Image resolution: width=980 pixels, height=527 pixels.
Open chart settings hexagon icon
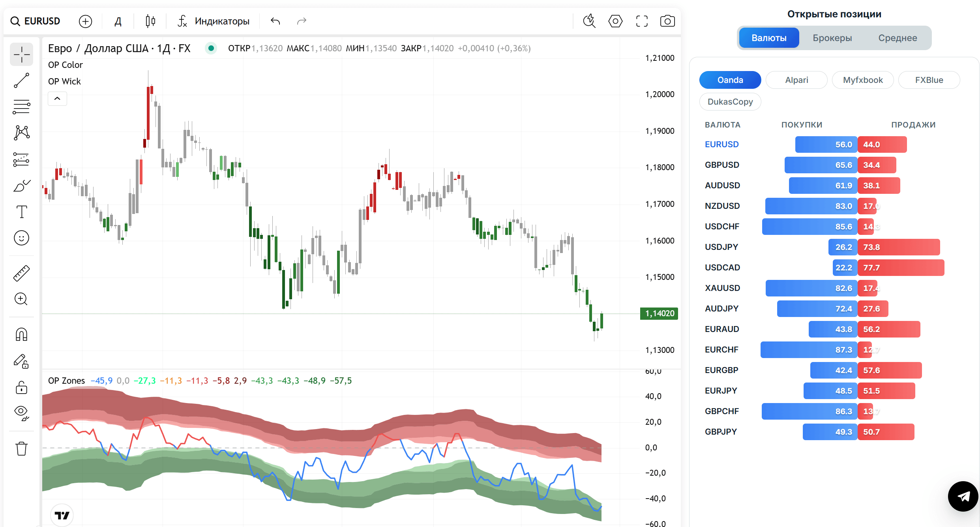[x=615, y=21]
